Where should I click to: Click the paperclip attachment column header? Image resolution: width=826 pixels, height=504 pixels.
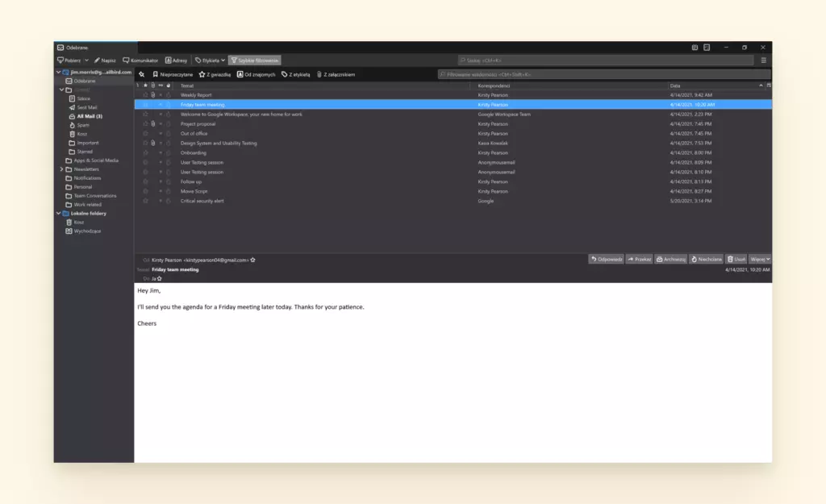click(x=153, y=85)
